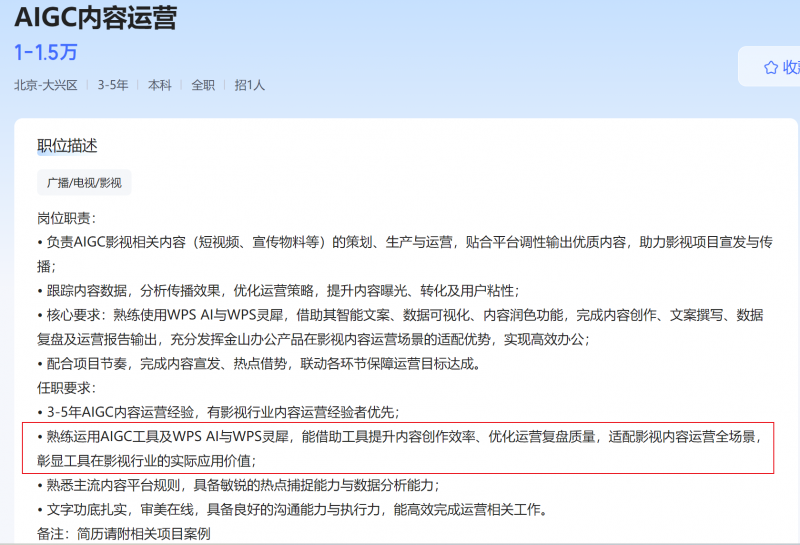Click the 收藏 button label
Screen dimensions: 800x545
790,67
